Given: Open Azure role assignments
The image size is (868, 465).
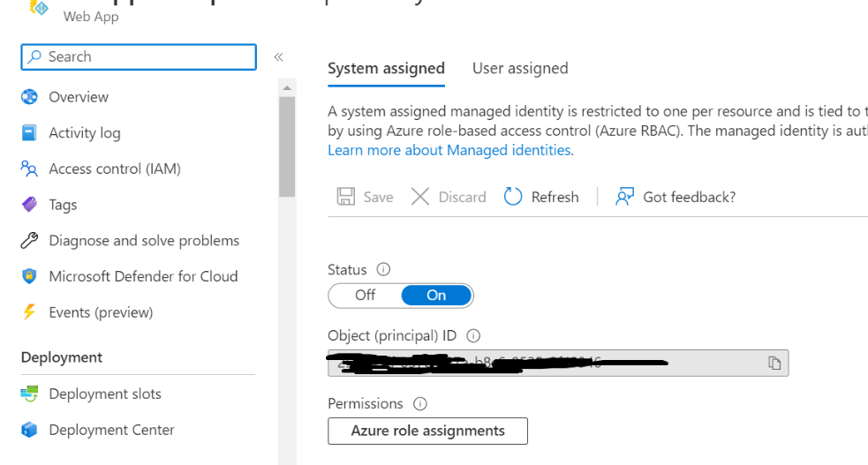Looking at the screenshot, I should 427,431.
